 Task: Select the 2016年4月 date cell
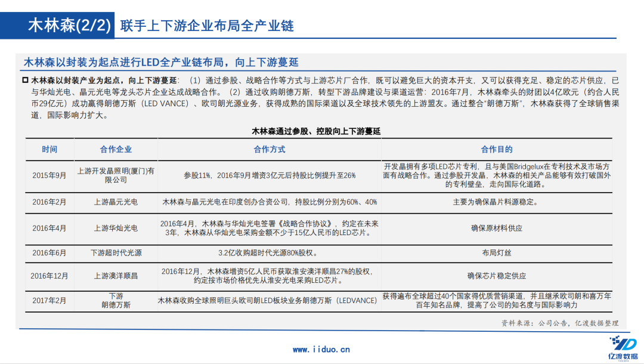tap(49, 229)
